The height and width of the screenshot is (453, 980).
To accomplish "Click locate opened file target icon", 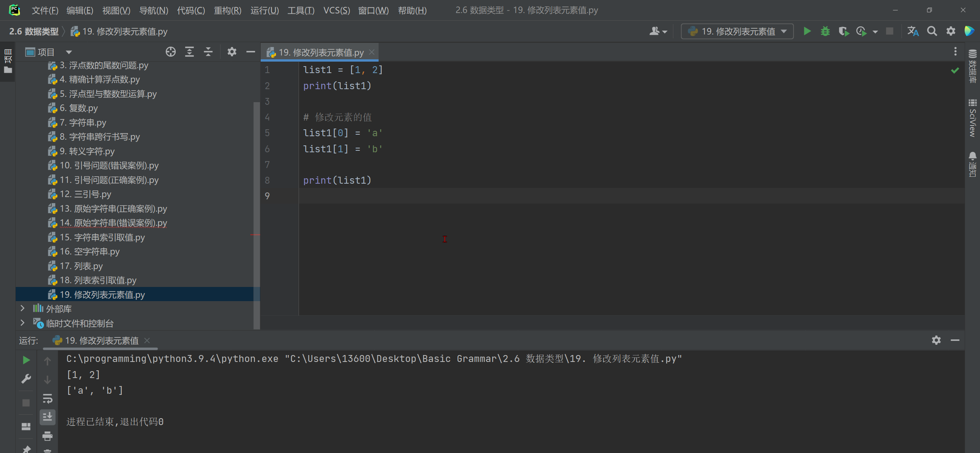I will coord(171,52).
